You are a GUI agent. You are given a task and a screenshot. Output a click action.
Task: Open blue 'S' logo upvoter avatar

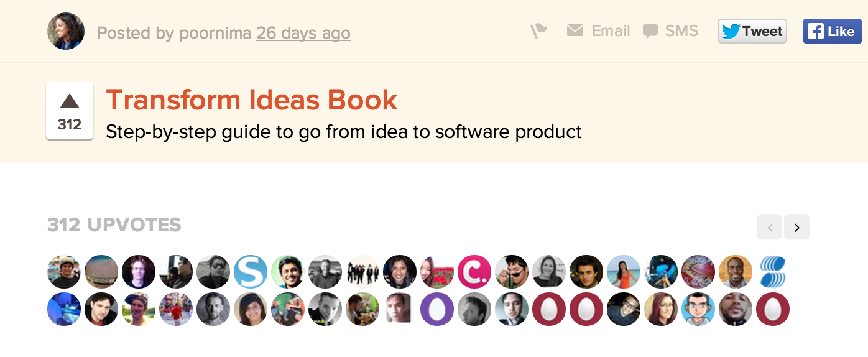(x=251, y=272)
